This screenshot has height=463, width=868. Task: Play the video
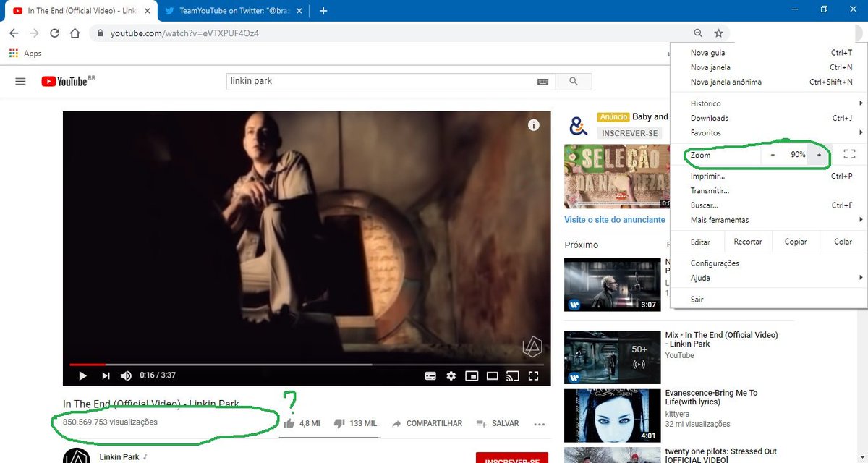click(82, 375)
